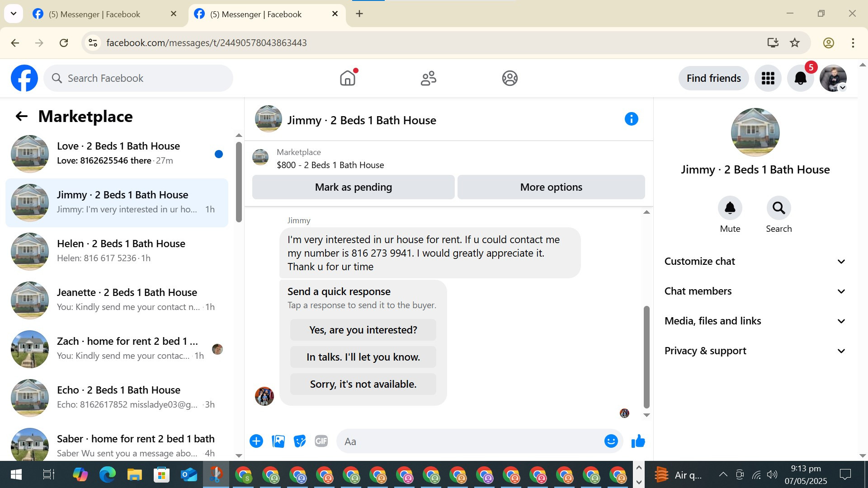The height and width of the screenshot is (488, 868).
Task: Send "Sorry, it's not available." quick response
Action: coord(363,384)
